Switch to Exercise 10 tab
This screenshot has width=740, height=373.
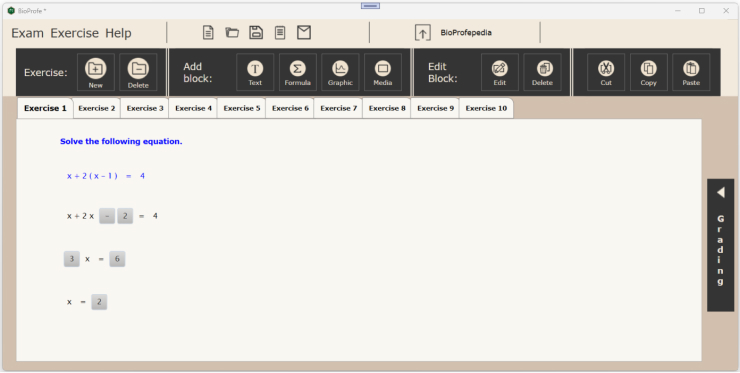tap(486, 108)
